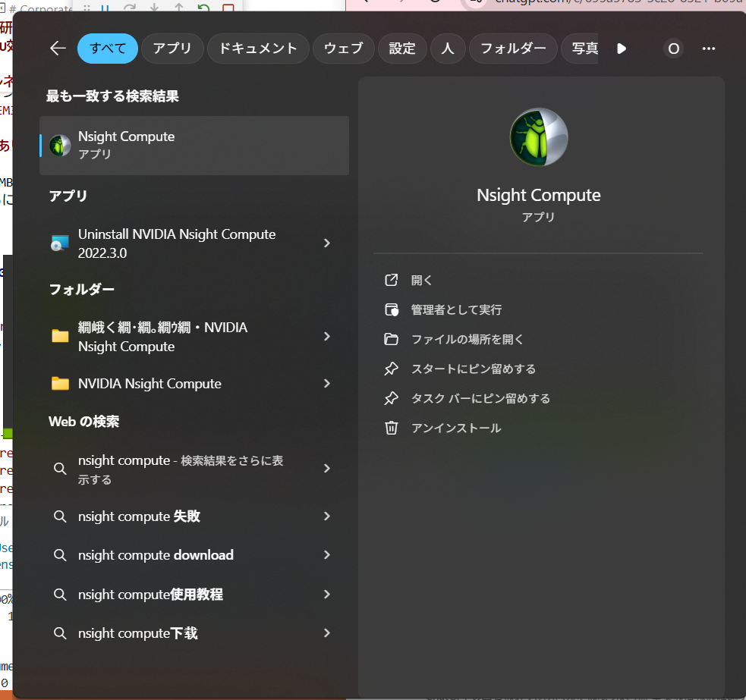This screenshot has width=746, height=700.
Task: Click the shield icon beside 管理者として実行
Action: 391,309
